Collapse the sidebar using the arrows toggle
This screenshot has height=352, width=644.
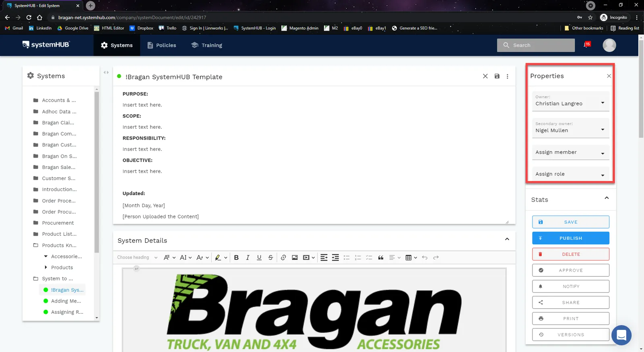(106, 72)
